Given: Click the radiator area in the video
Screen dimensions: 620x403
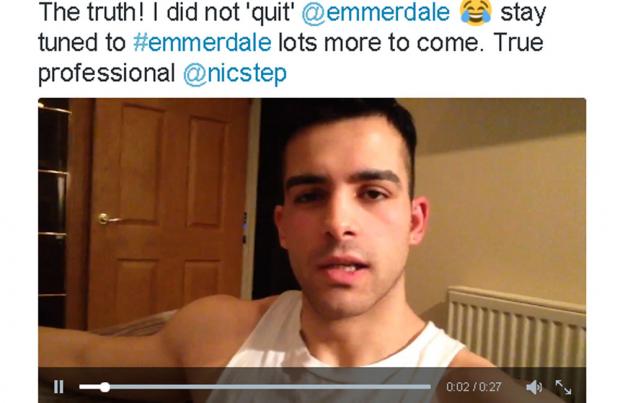Looking at the screenshot, I should tap(516, 328).
